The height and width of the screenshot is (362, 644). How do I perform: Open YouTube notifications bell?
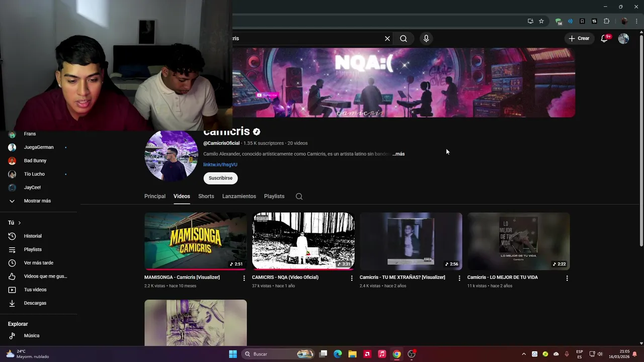(605, 38)
